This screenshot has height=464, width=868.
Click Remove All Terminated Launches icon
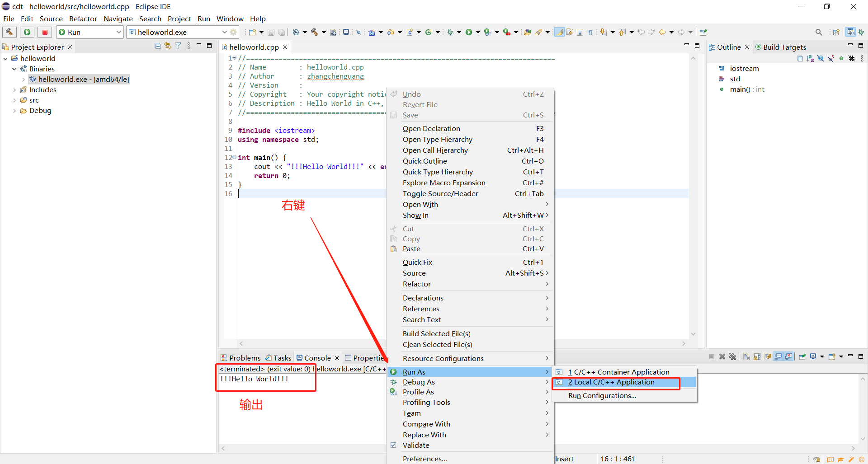pos(733,356)
